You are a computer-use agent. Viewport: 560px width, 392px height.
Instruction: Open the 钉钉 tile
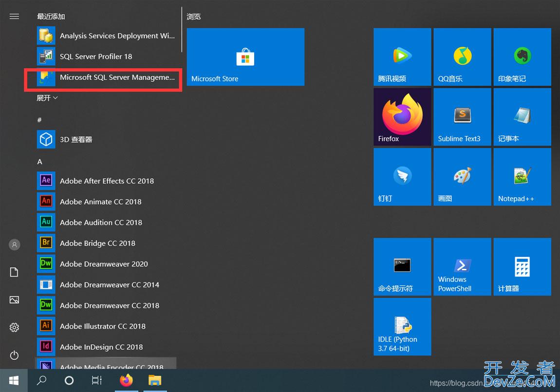[x=402, y=177]
